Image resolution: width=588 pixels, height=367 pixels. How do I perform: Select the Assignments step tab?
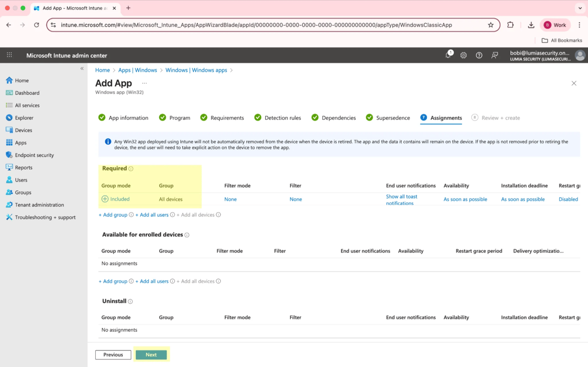click(441, 118)
